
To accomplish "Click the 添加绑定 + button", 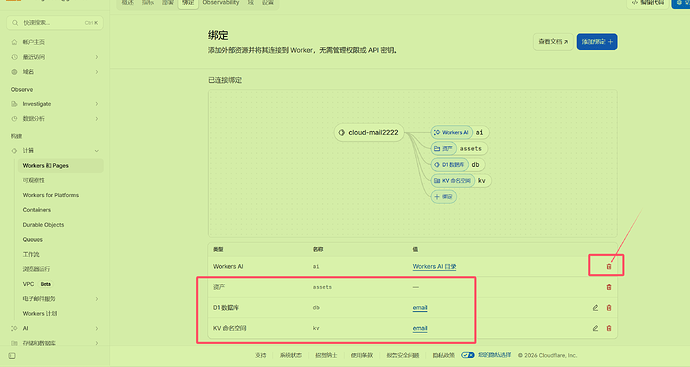I will [597, 42].
